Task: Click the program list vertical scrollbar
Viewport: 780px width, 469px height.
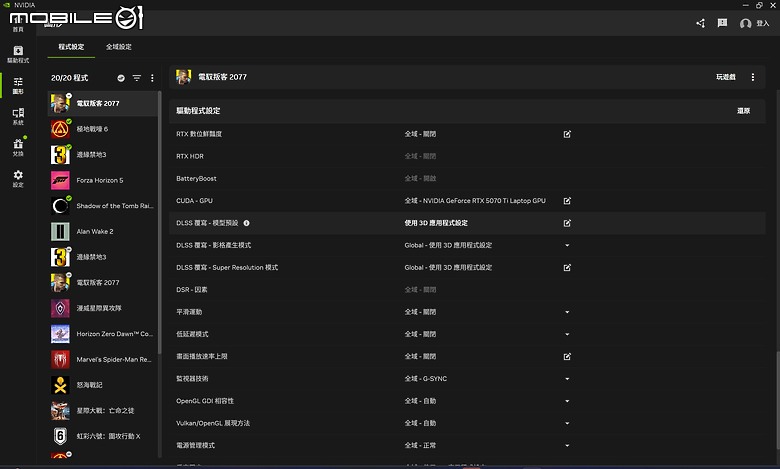Action: coord(160,223)
